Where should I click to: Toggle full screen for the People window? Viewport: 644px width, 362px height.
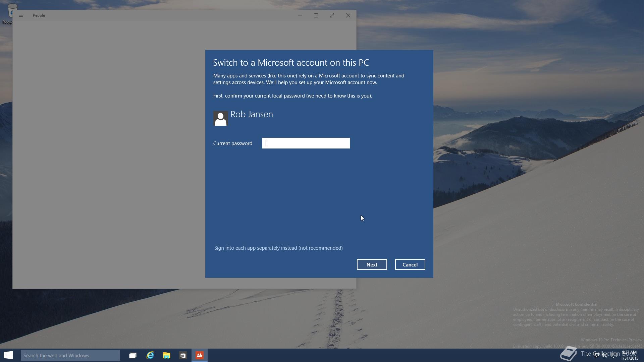tap(332, 15)
